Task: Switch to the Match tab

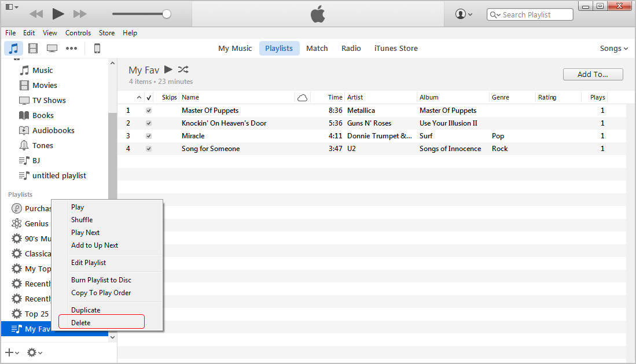Action: point(317,48)
